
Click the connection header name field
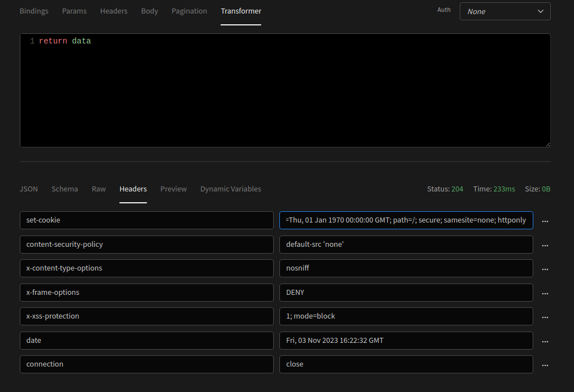(146, 364)
